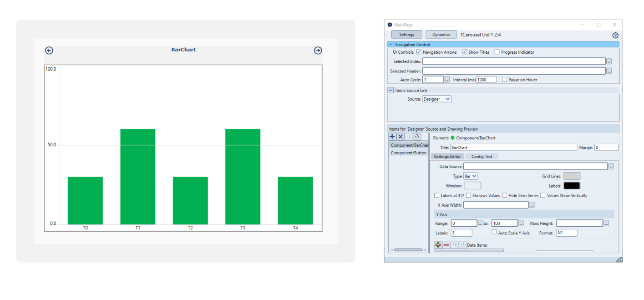Select Component/Button in the items list
The height and width of the screenshot is (300, 644).
click(408, 153)
